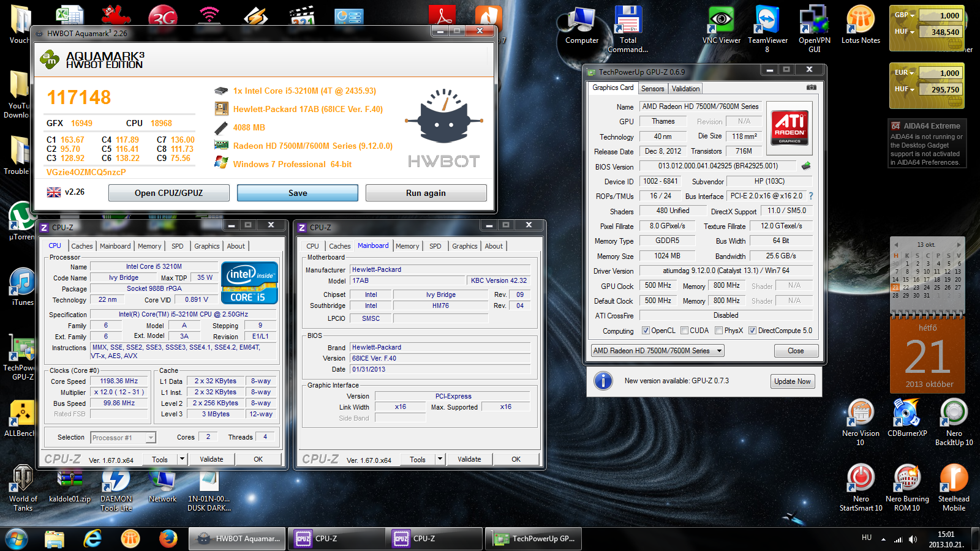Image resolution: width=980 pixels, height=551 pixels.
Task: Open Nero BackItUp 10 shortcut
Action: tap(954, 422)
